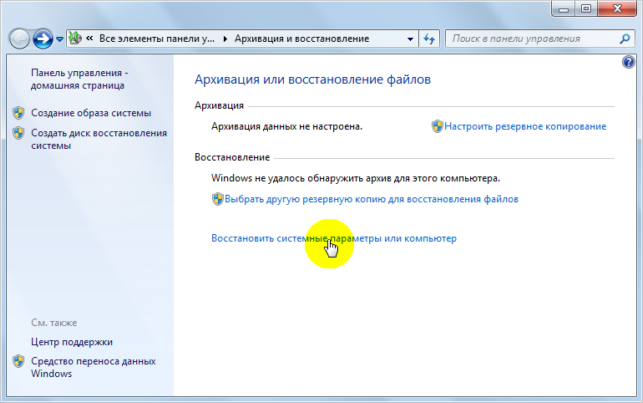
Task: Click 'Архивация или восстановление файлов' heading
Action: [312, 79]
